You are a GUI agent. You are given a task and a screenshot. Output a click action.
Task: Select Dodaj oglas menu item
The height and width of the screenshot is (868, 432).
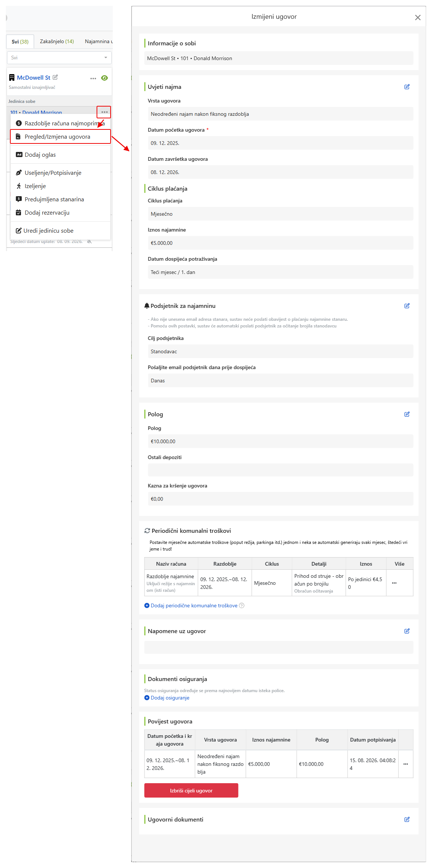coord(60,154)
